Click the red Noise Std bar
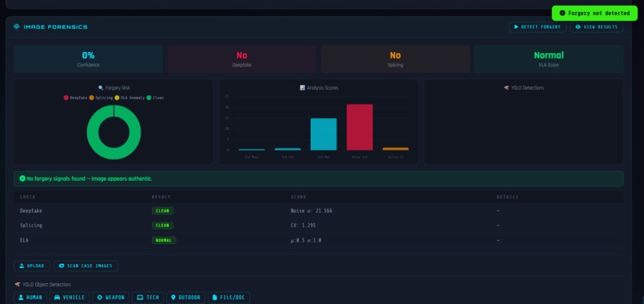This screenshot has height=304, width=644. (x=360, y=127)
